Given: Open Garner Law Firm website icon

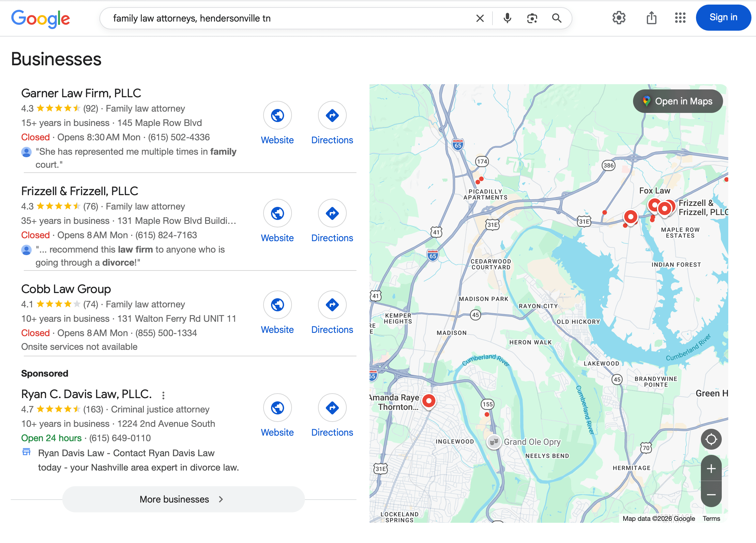Looking at the screenshot, I should 277,116.
